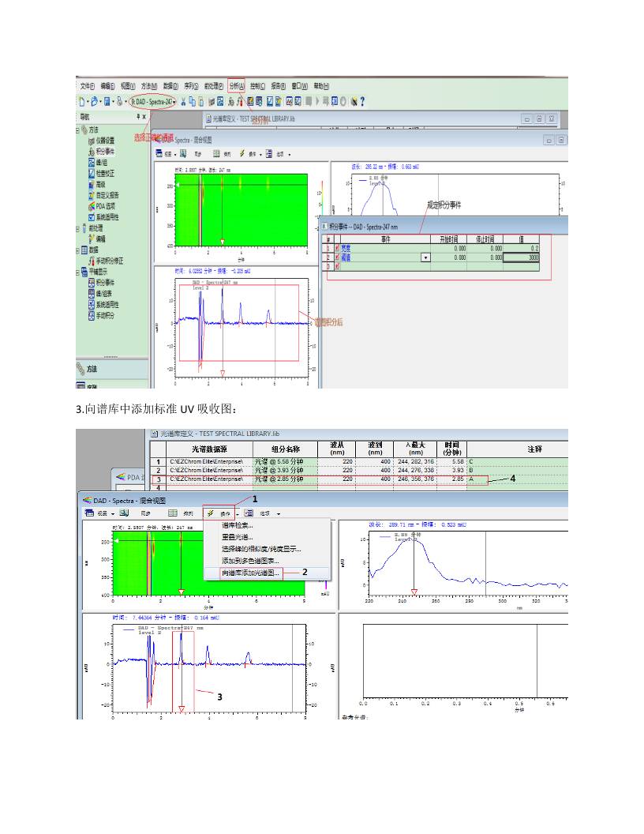Click the 方法 button at navigation panel bottom
This screenshot has width=644, height=834.
(92, 369)
